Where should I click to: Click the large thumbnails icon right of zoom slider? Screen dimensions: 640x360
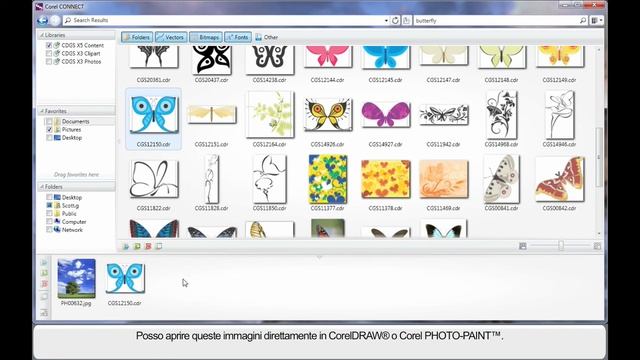click(597, 246)
